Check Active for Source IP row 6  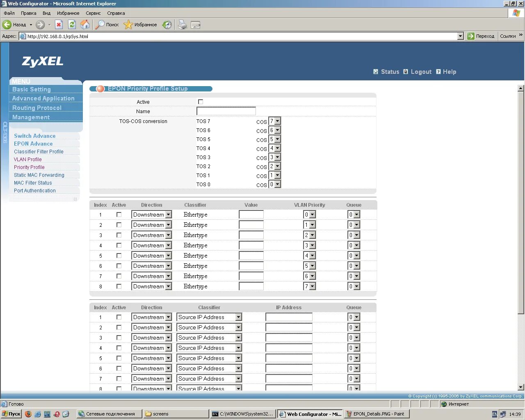(119, 368)
